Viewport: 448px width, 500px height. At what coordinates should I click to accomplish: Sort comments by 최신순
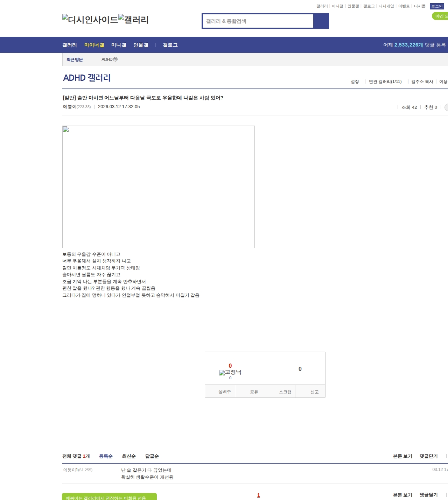pos(129,456)
